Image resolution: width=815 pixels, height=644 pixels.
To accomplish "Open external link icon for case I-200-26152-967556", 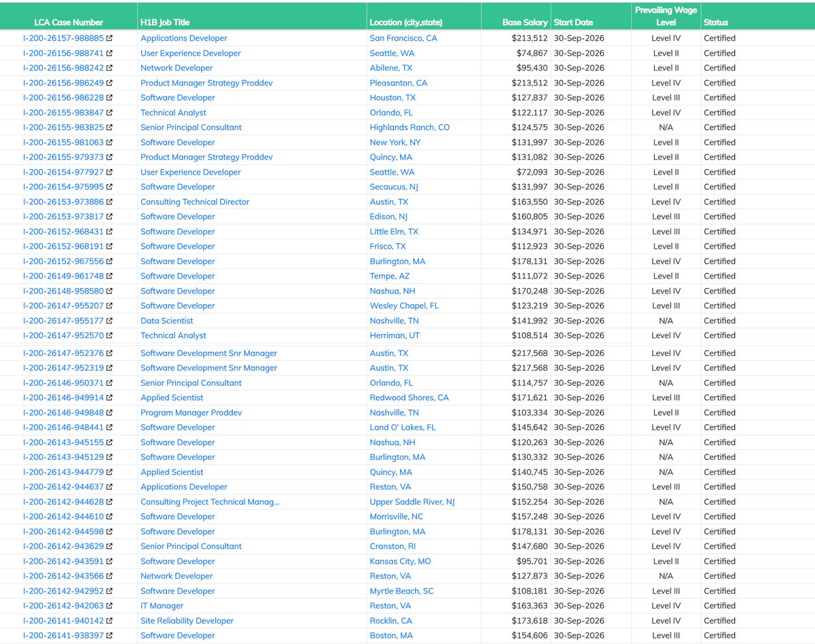I will click(x=109, y=262).
